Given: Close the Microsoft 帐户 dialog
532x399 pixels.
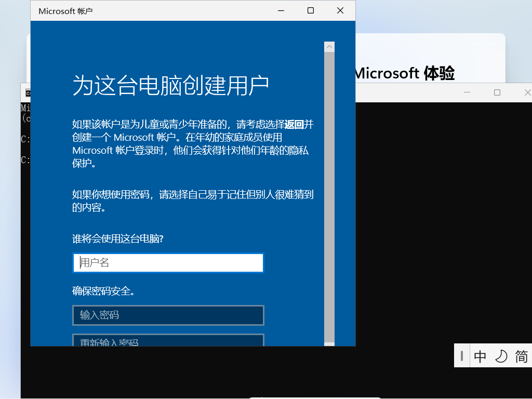Looking at the screenshot, I should pos(340,10).
